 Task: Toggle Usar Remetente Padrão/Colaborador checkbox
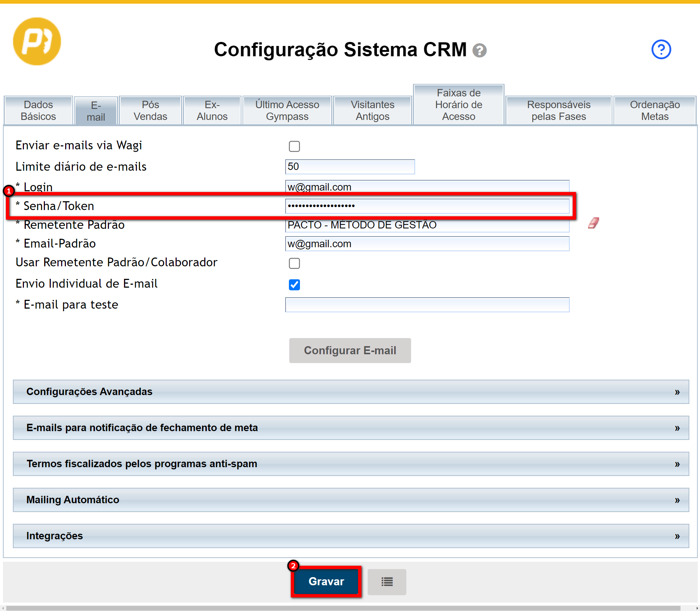pyautogui.click(x=294, y=263)
